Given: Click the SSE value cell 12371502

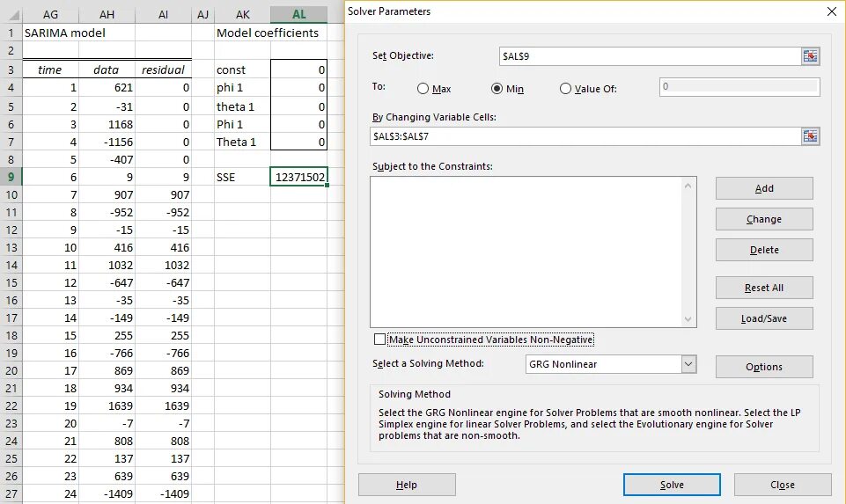Looking at the screenshot, I should click(x=299, y=177).
